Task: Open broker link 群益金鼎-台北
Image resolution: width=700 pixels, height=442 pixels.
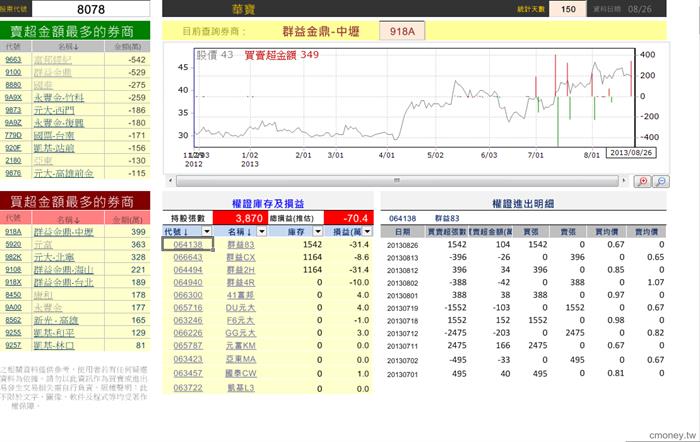Action: click(x=64, y=282)
